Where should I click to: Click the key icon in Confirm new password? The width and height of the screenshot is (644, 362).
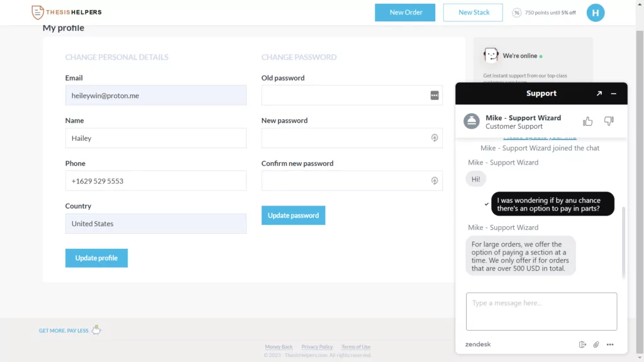(x=434, y=180)
